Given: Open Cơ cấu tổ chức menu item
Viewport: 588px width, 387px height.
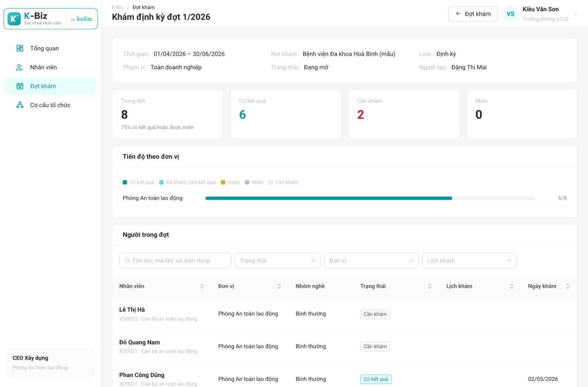Looking at the screenshot, I should pos(51,105).
